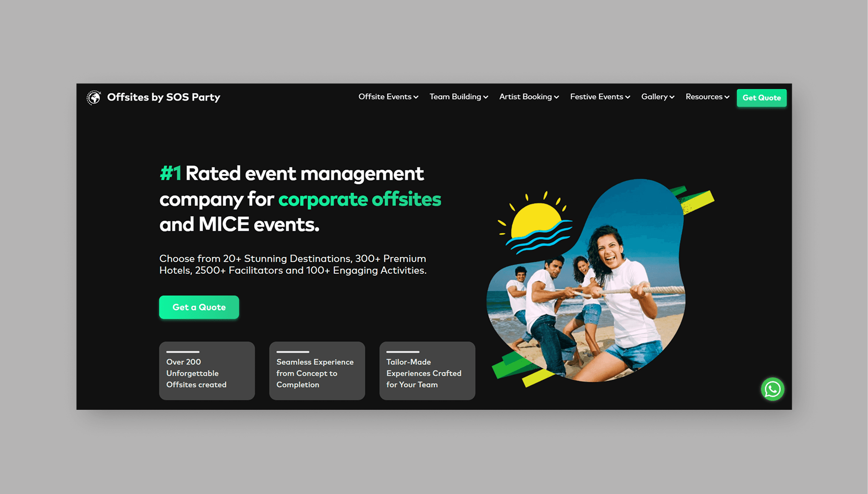Expand the Offsite Events chevron
Viewport: 868px width, 494px height.
pyautogui.click(x=416, y=97)
